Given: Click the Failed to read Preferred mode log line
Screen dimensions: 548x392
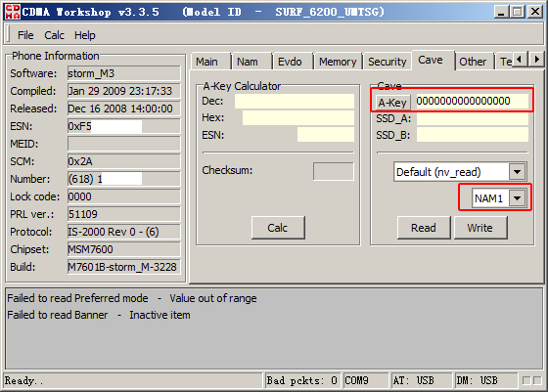Looking at the screenshot, I should (132, 298).
